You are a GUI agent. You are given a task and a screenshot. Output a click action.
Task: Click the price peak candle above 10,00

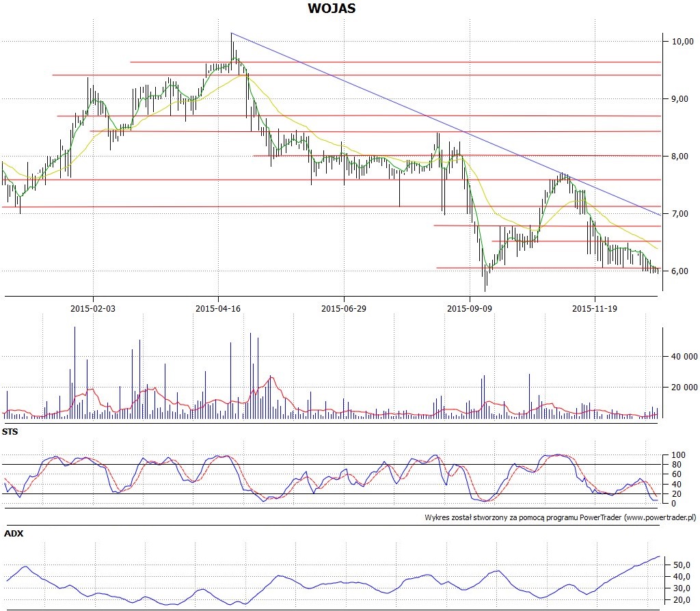(232, 50)
